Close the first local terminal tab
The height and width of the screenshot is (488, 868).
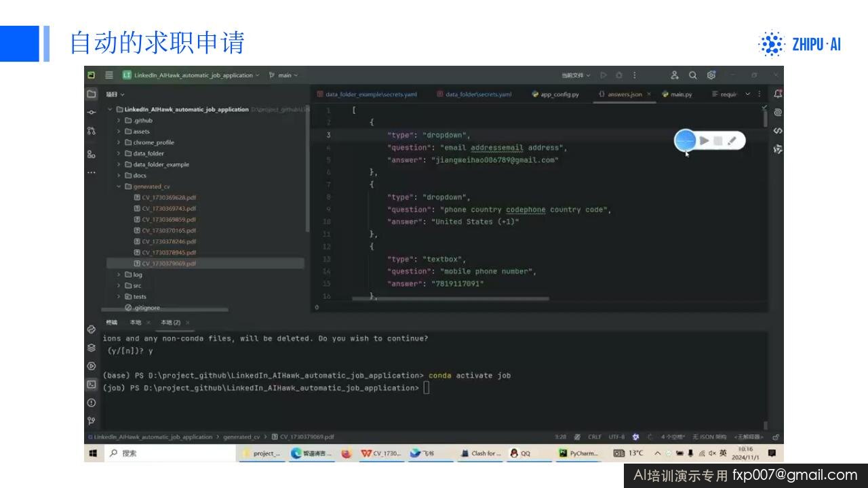point(148,323)
